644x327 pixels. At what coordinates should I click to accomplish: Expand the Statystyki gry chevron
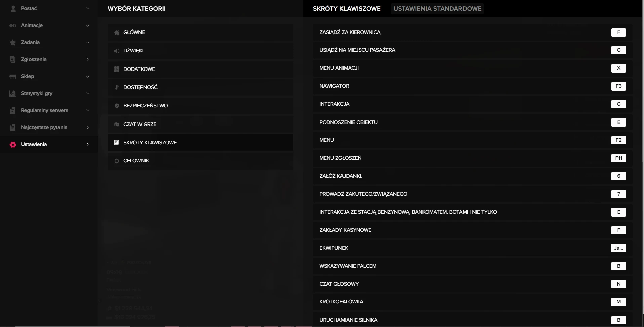point(87,93)
